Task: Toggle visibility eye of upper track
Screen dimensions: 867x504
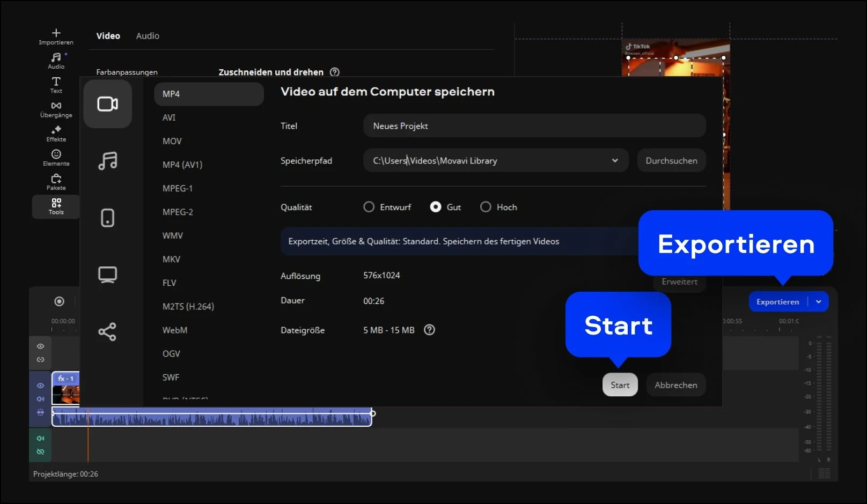Action: 40,346
